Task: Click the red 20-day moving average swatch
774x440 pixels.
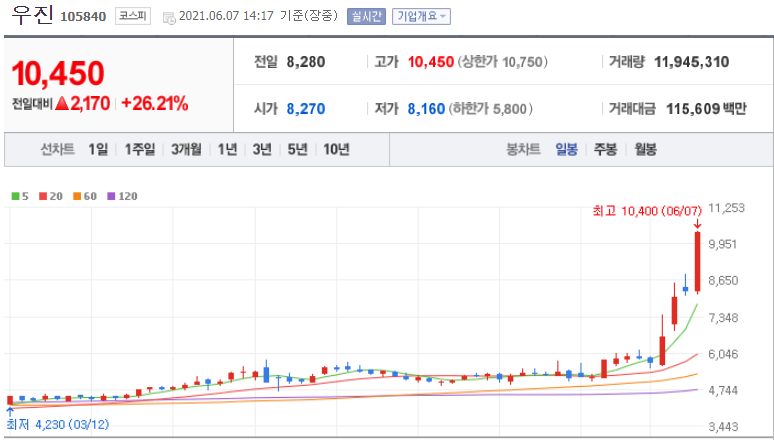Action: [x=43, y=196]
